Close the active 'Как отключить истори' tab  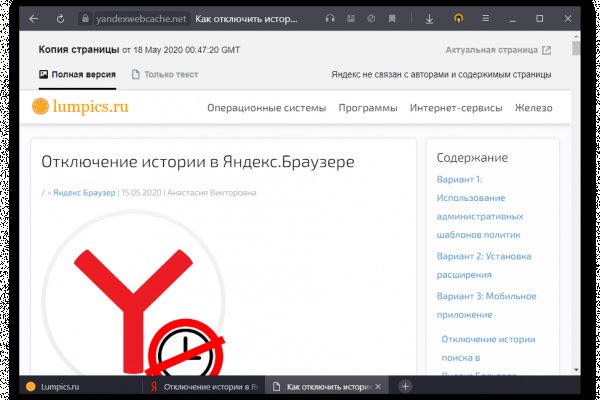[x=376, y=385]
